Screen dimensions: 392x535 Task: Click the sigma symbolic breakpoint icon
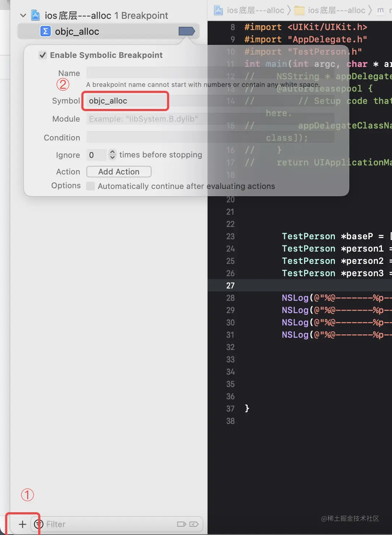coord(45,31)
